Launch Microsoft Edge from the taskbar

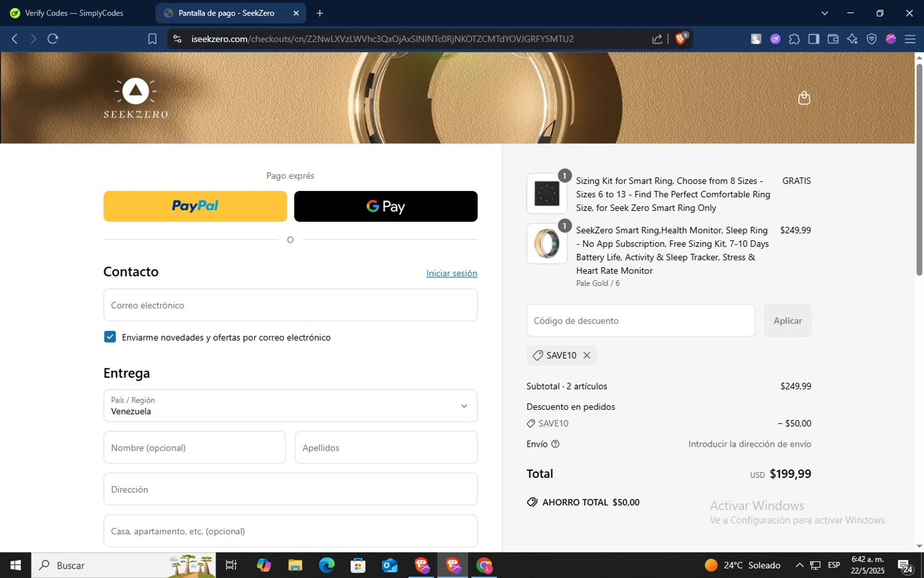[326, 565]
